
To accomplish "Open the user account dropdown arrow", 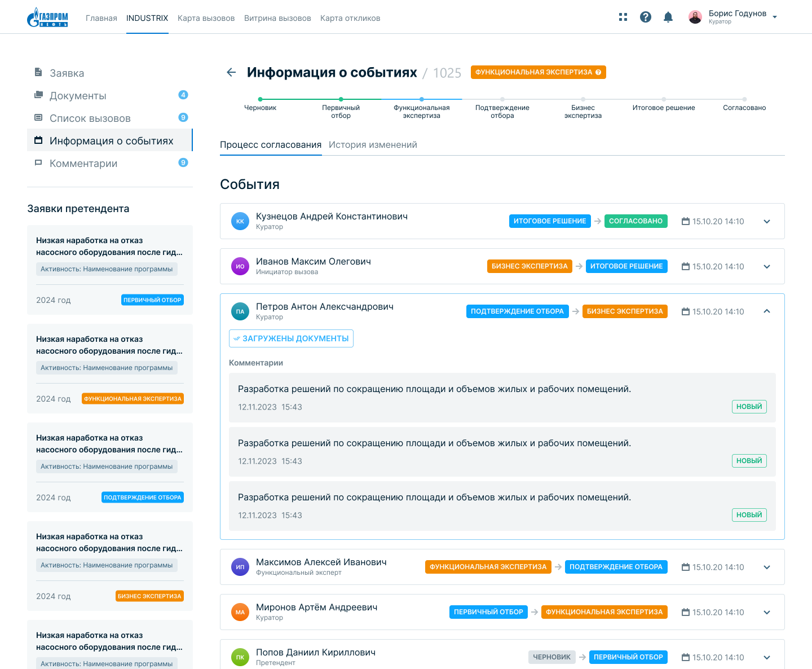I will (x=775, y=17).
